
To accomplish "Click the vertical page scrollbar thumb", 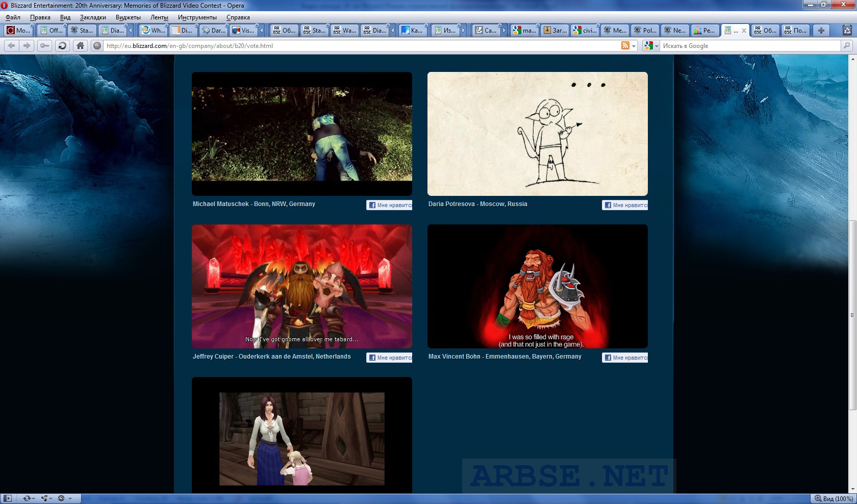I will [x=852, y=315].
